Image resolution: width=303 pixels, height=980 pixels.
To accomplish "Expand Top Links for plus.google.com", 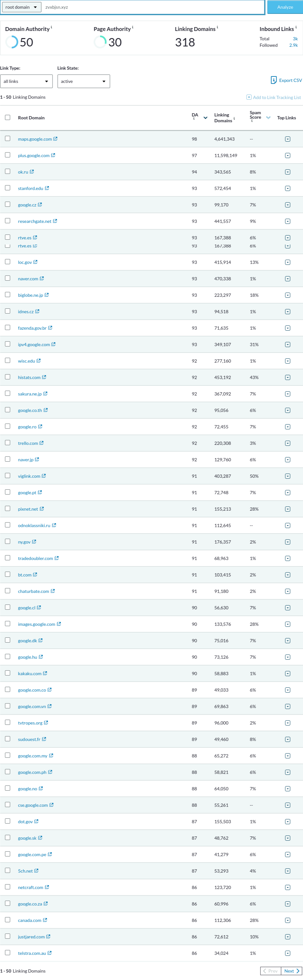I will click(x=288, y=155).
